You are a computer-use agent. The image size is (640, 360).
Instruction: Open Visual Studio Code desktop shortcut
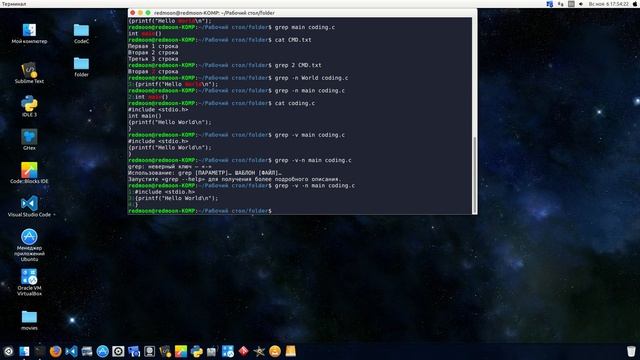[29, 207]
